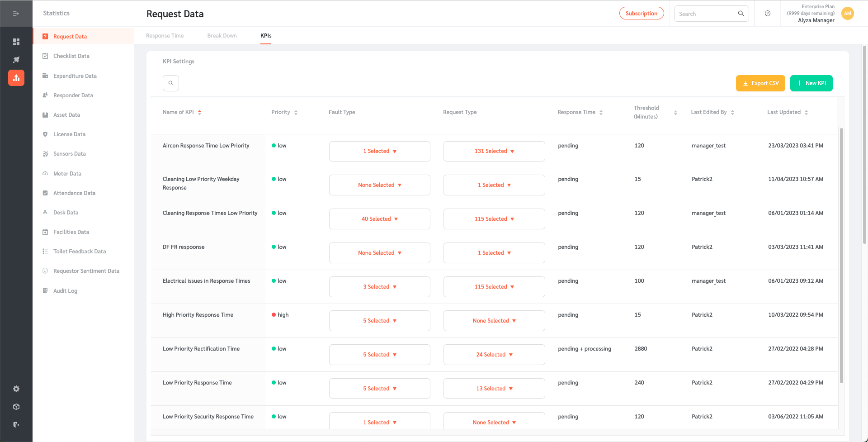Click the top search input field
This screenshot has width=868, height=442.
[705, 14]
